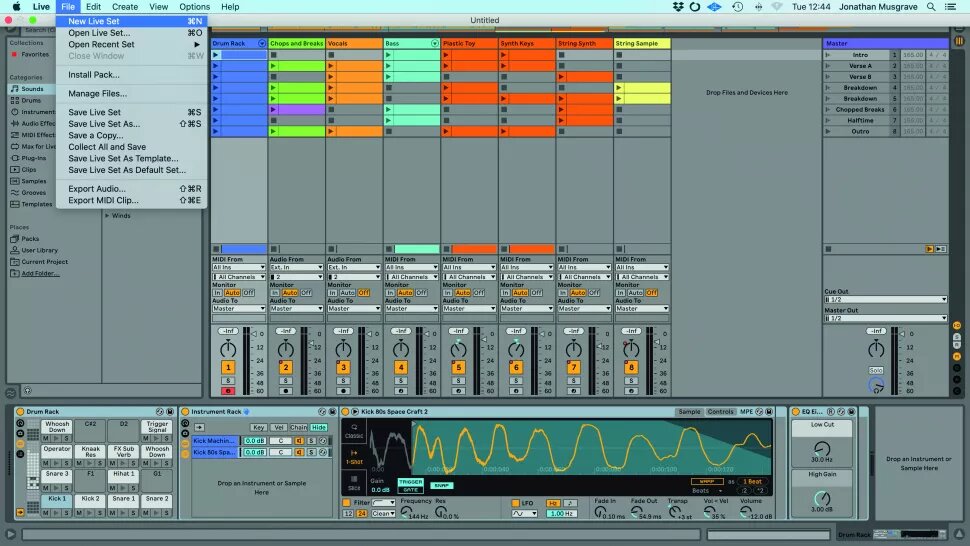Select the Slice mode icon in Simpler

click(354, 482)
